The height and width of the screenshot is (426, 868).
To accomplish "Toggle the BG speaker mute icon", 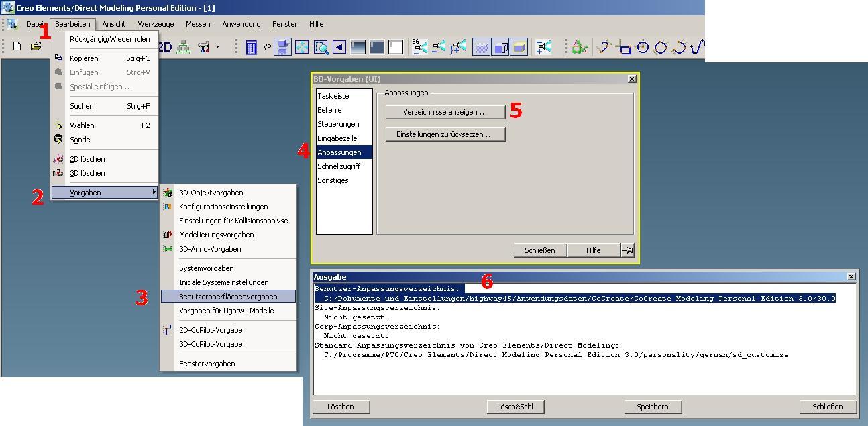I will pos(420,47).
